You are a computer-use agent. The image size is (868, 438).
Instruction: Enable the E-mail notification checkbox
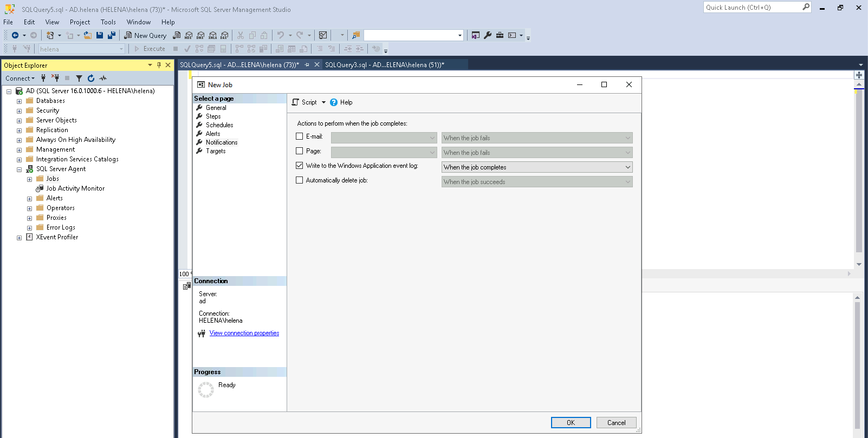[x=300, y=136]
